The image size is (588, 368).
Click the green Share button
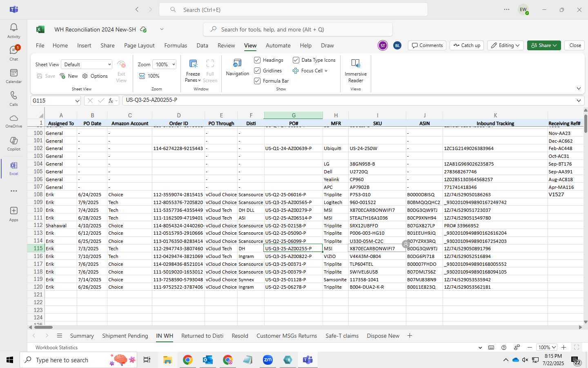[544, 45]
